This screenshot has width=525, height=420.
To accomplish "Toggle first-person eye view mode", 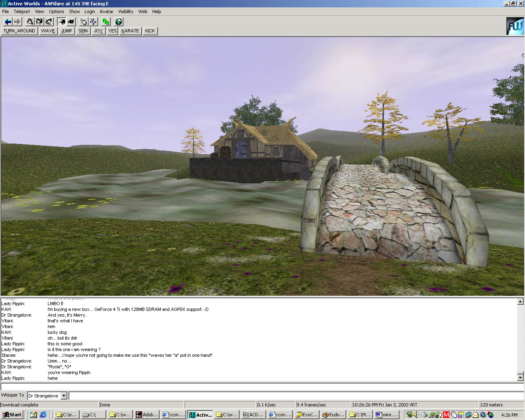I will 62,22.
